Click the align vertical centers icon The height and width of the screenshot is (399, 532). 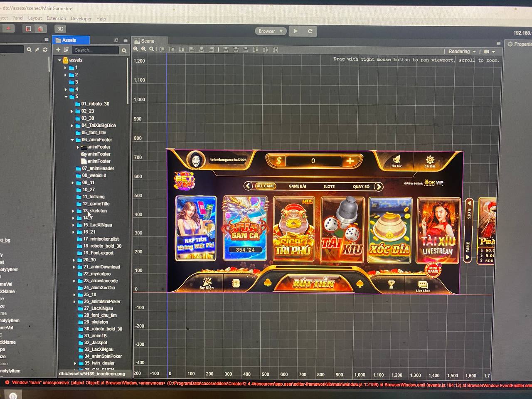[x=172, y=49]
